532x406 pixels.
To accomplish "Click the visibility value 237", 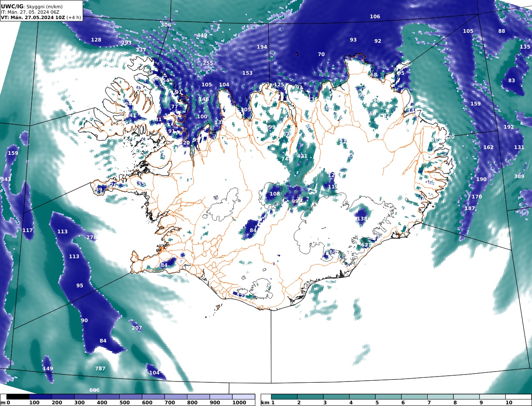I will tap(141, 50).
